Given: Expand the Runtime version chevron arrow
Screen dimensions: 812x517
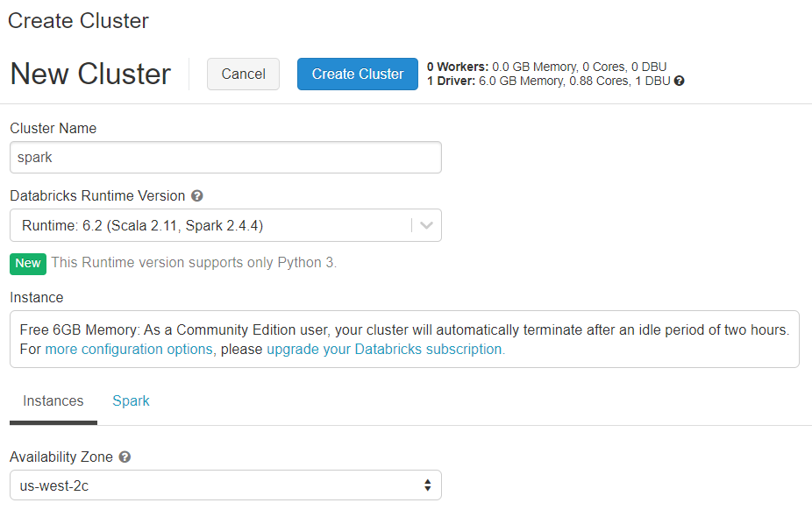Looking at the screenshot, I should coord(426,225).
